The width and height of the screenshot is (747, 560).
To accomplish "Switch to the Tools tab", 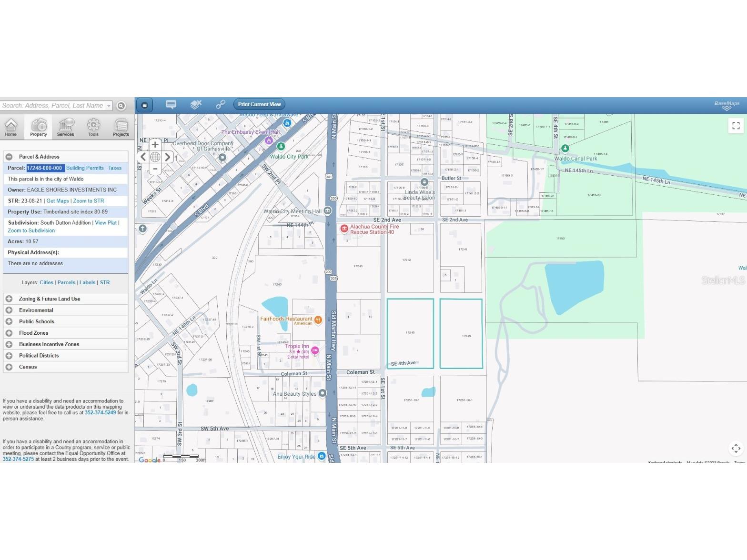I will click(93, 128).
